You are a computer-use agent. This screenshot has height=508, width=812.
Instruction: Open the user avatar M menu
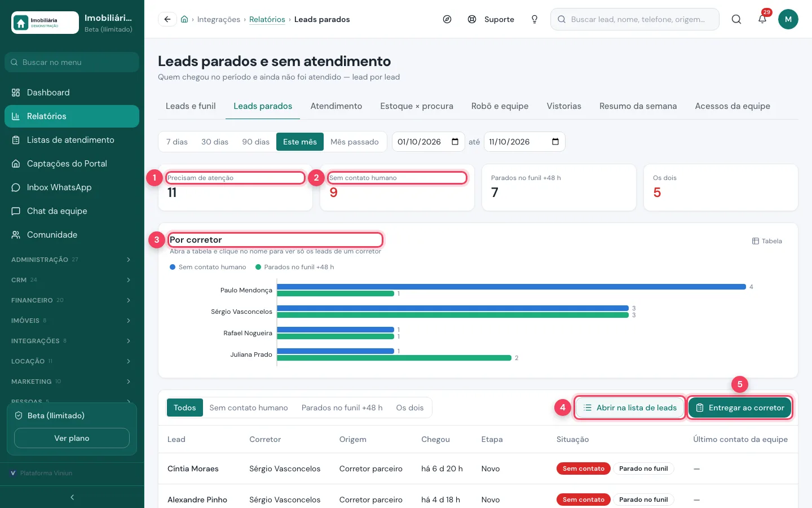tap(788, 19)
